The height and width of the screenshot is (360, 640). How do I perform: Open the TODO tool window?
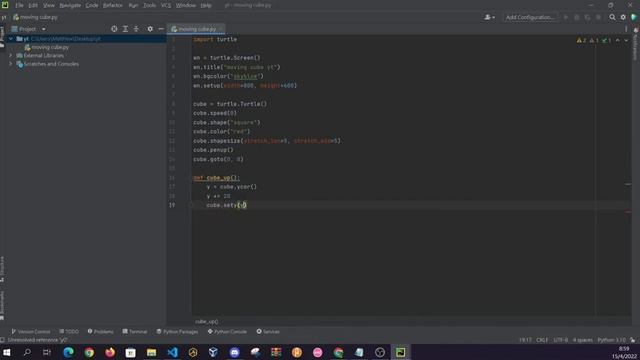click(69, 331)
